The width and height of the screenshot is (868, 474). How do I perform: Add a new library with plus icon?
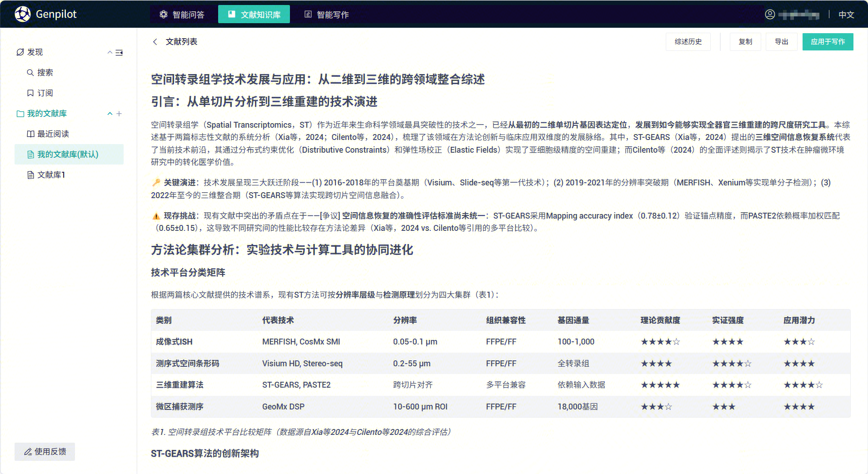tap(119, 114)
